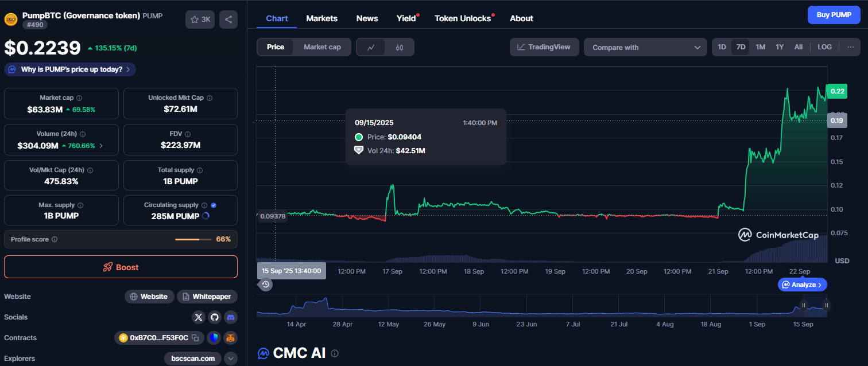
Task: Open the Website link
Action: [x=149, y=297]
